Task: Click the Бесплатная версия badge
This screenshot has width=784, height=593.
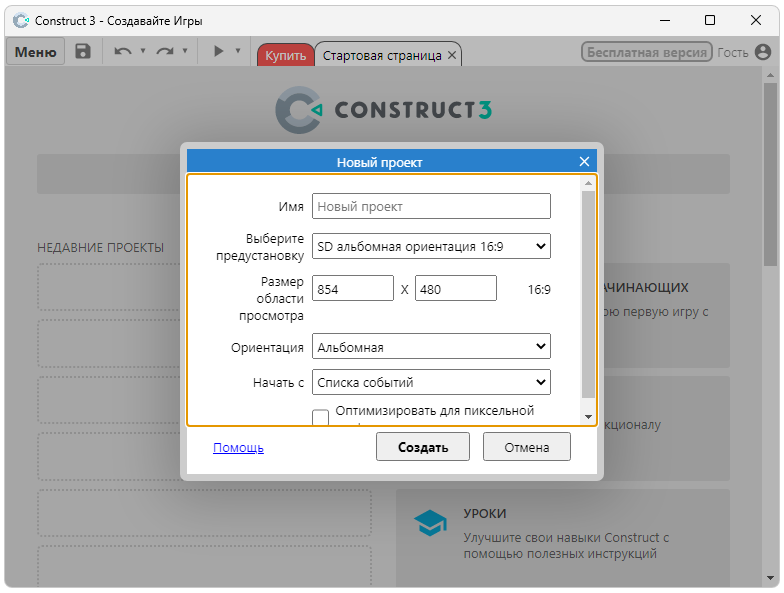Action: pyautogui.click(x=646, y=52)
